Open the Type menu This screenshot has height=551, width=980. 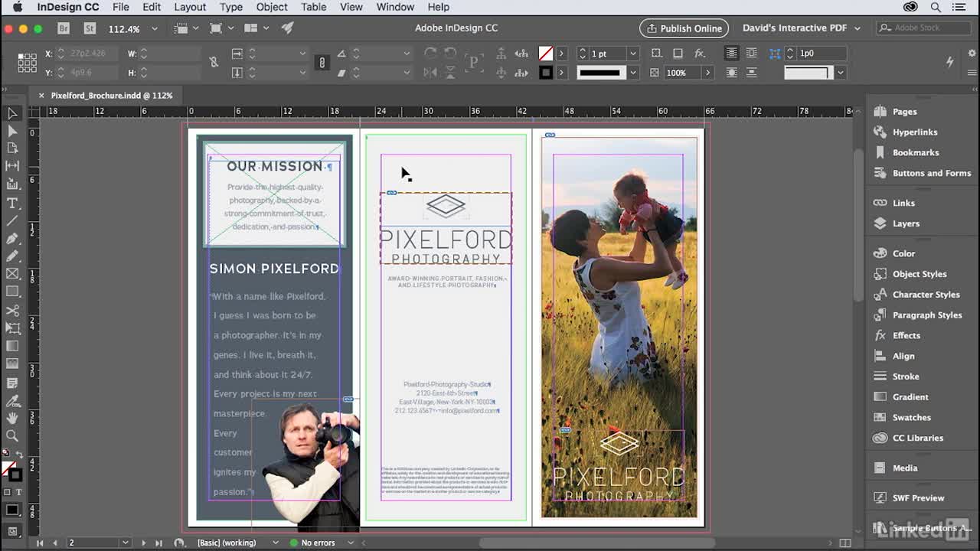[x=231, y=7]
